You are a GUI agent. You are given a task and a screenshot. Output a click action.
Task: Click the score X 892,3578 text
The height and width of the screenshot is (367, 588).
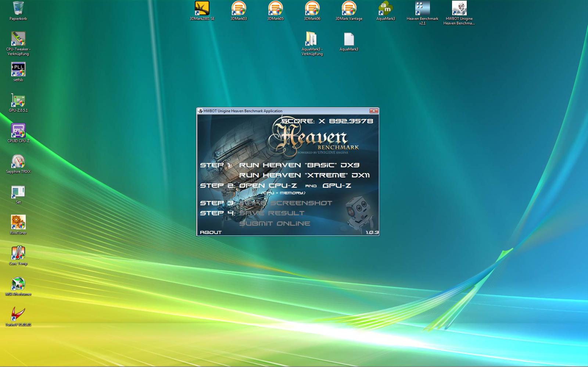(327, 121)
